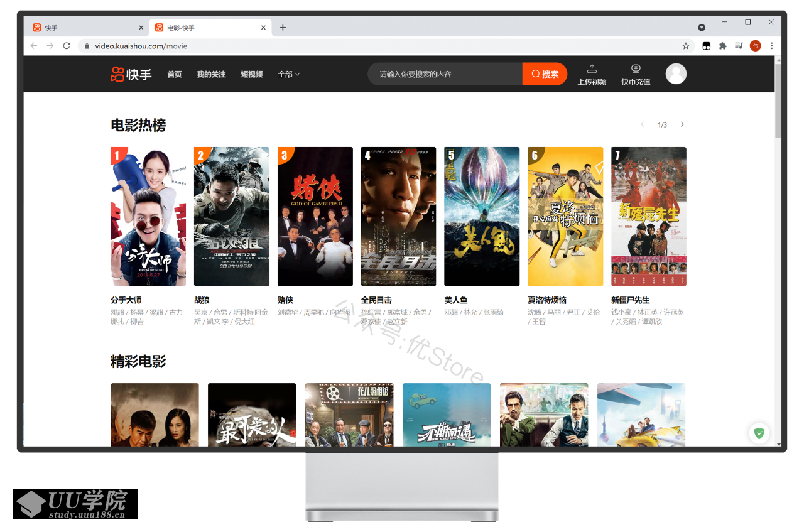Viewport: 804px width, 532px height.
Task: Click the orange 搜索 button
Action: tap(545, 74)
